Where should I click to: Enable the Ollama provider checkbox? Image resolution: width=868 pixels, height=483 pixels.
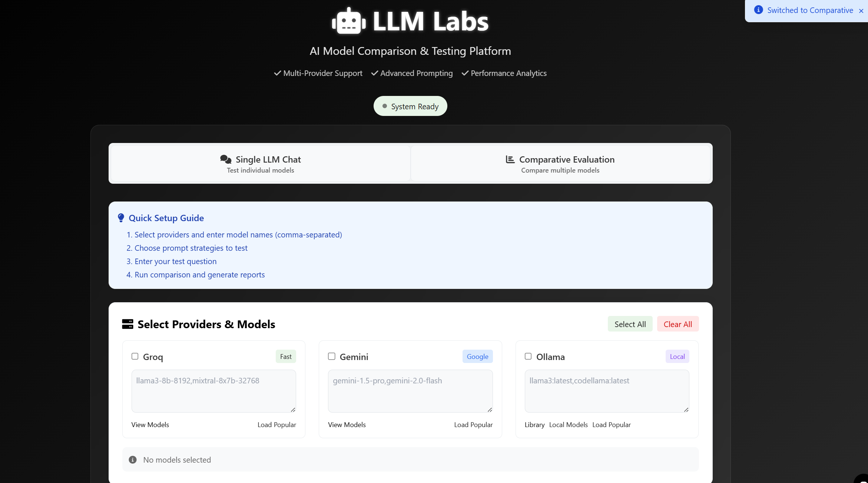(x=528, y=356)
